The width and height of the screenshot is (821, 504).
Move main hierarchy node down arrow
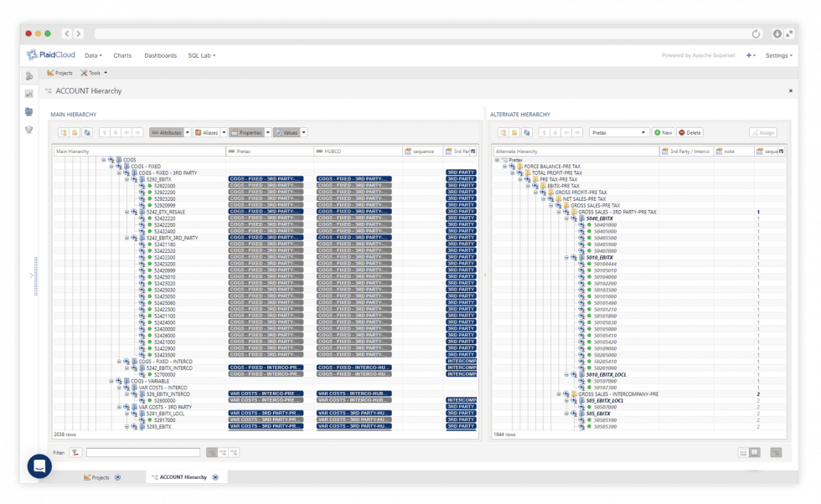[x=116, y=133]
